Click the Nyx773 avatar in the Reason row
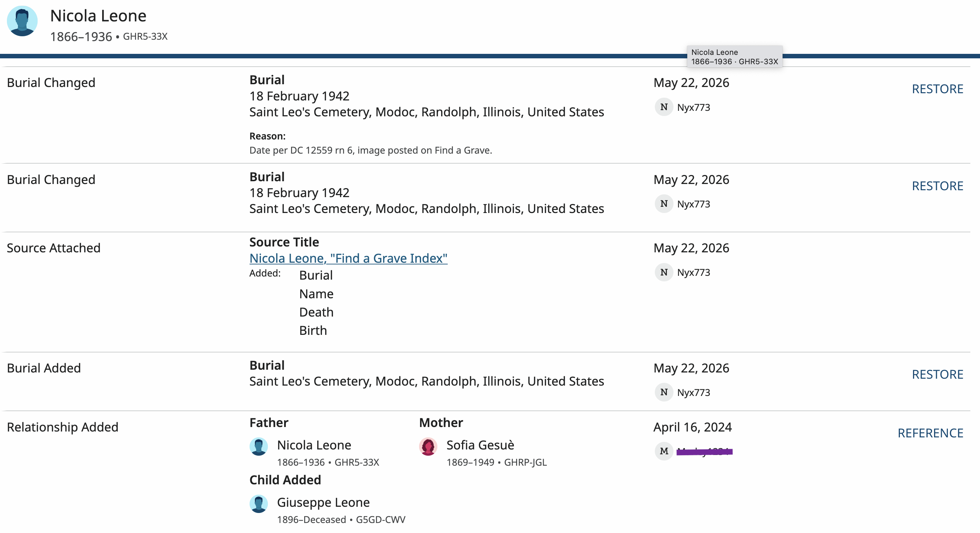The image size is (980, 533). tap(664, 107)
